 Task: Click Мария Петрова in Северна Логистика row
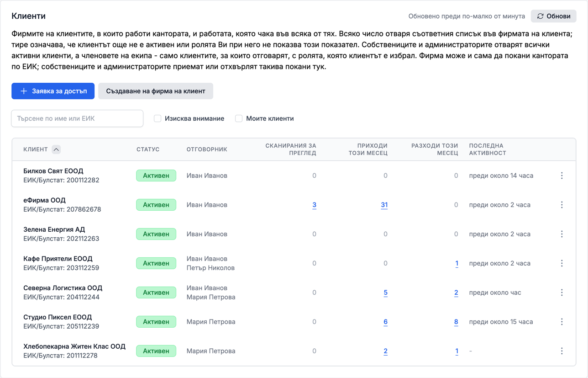click(211, 297)
